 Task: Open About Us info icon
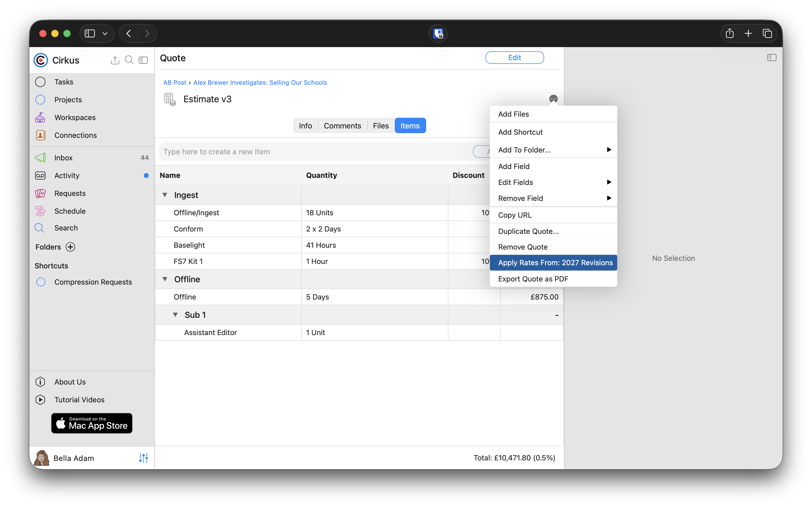click(x=40, y=382)
